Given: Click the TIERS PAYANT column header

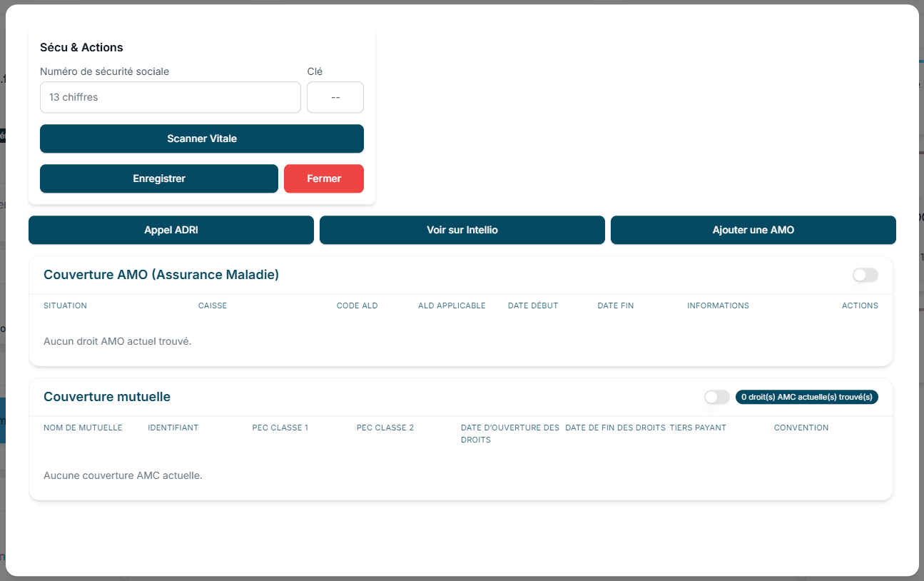Looking at the screenshot, I should click(698, 428).
